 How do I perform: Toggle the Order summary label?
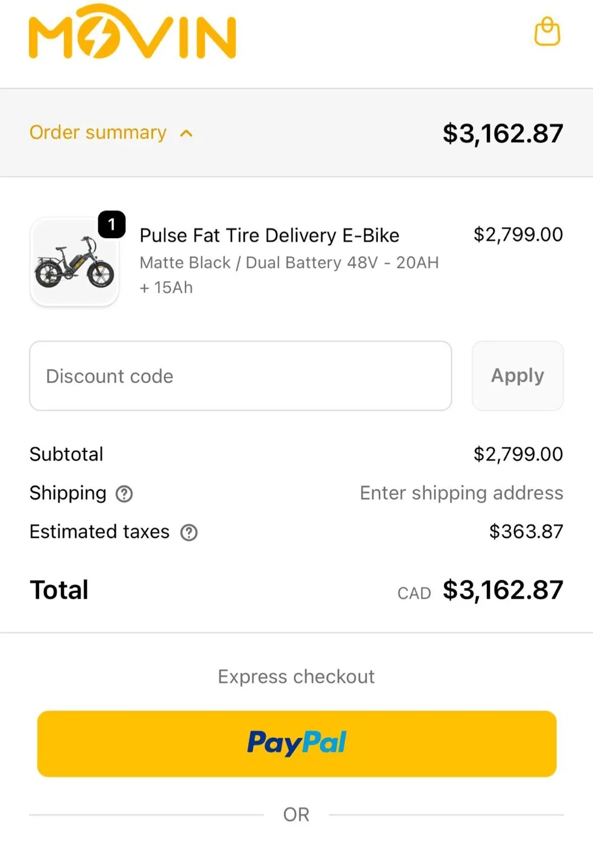coord(98,132)
